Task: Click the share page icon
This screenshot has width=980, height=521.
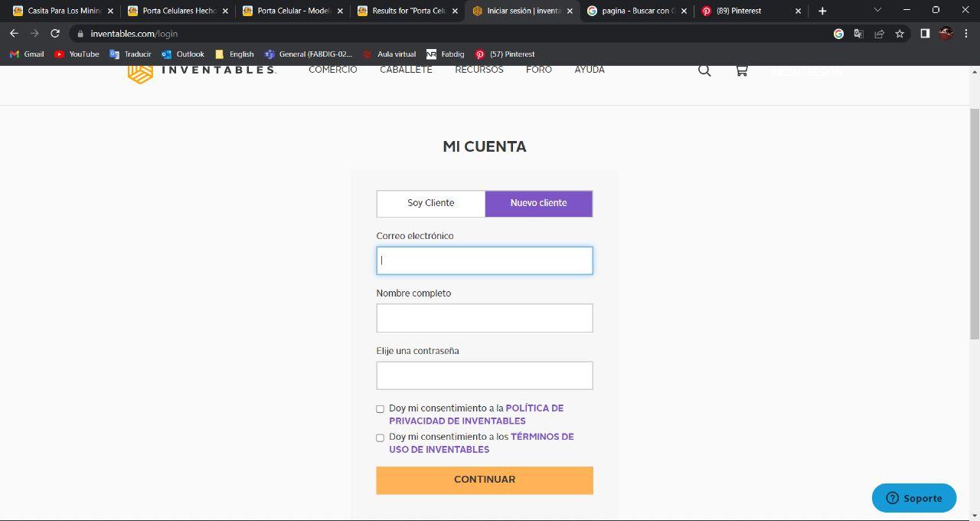Action: pyautogui.click(x=879, y=34)
